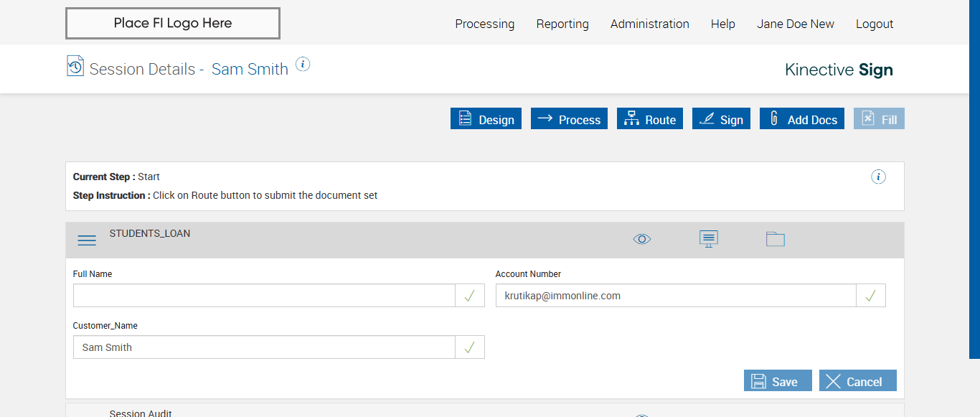Click the session history icon beside Session Details
Viewport: 980px width, 417px height.
[x=75, y=66]
